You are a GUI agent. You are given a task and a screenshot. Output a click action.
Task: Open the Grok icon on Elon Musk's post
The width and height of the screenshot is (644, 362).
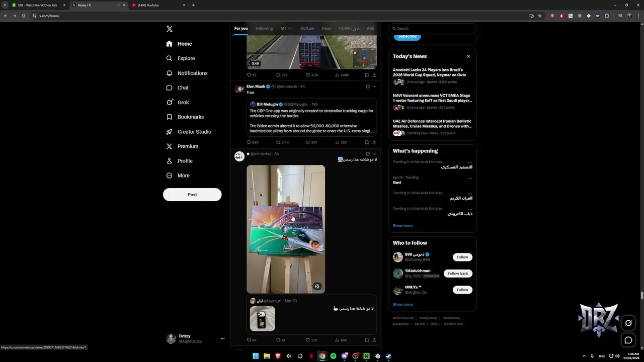[367, 86]
